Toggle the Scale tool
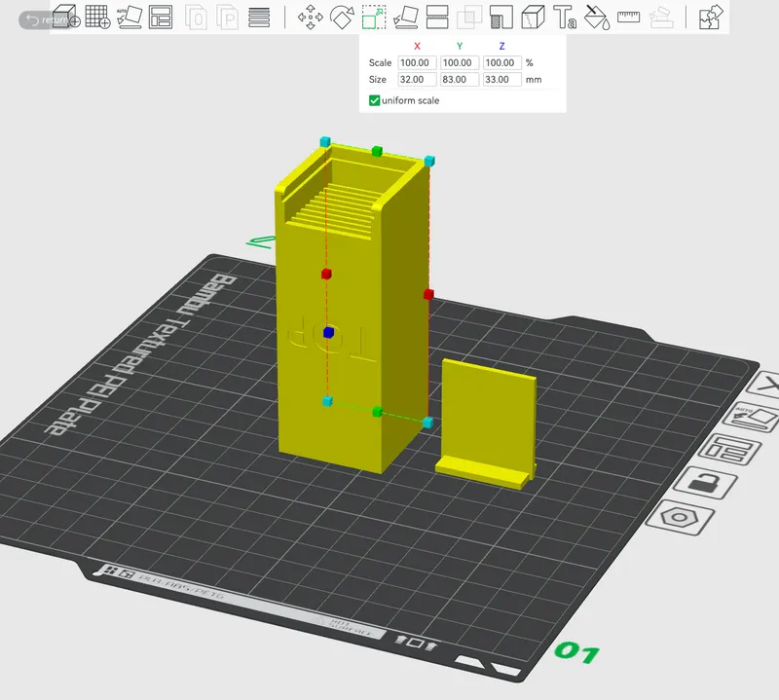The image size is (779, 700). [x=374, y=18]
